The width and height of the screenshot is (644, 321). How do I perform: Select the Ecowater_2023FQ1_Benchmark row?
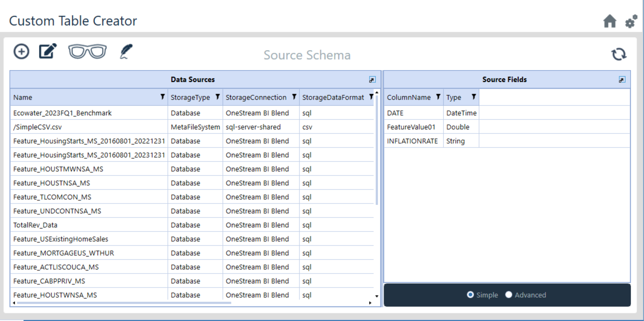[x=192, y=113]
